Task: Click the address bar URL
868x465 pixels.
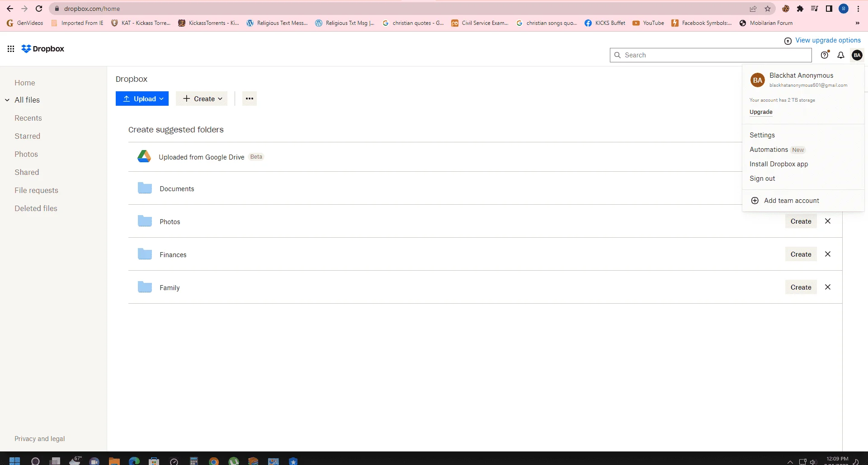Action: (92, 9)
